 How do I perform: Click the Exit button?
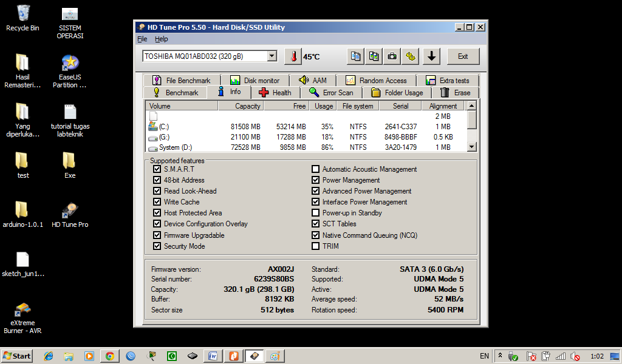point(463,56)
